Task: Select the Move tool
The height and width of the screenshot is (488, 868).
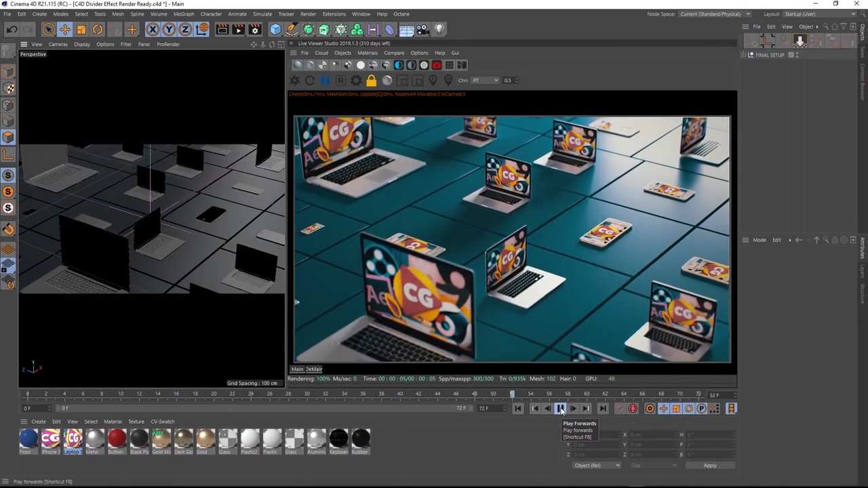Action: click(x=64, y=29)
